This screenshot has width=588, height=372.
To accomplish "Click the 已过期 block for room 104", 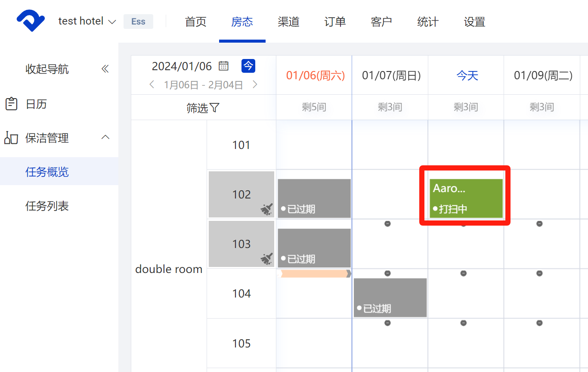I will (x=390, y=298).
